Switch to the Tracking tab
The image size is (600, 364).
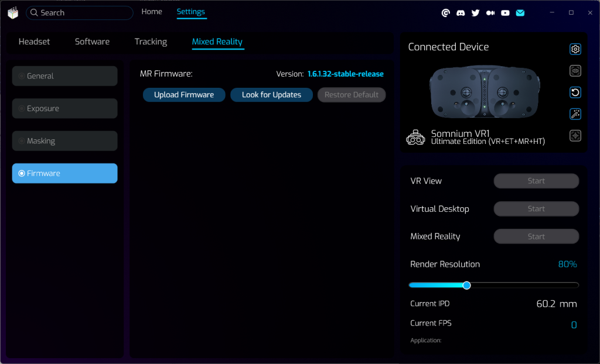(151, 42)
